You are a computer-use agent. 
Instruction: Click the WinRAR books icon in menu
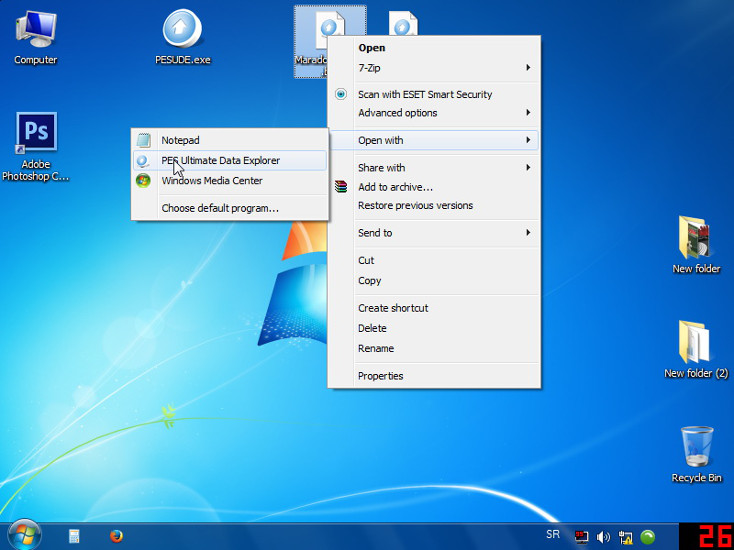click(341, 187)
